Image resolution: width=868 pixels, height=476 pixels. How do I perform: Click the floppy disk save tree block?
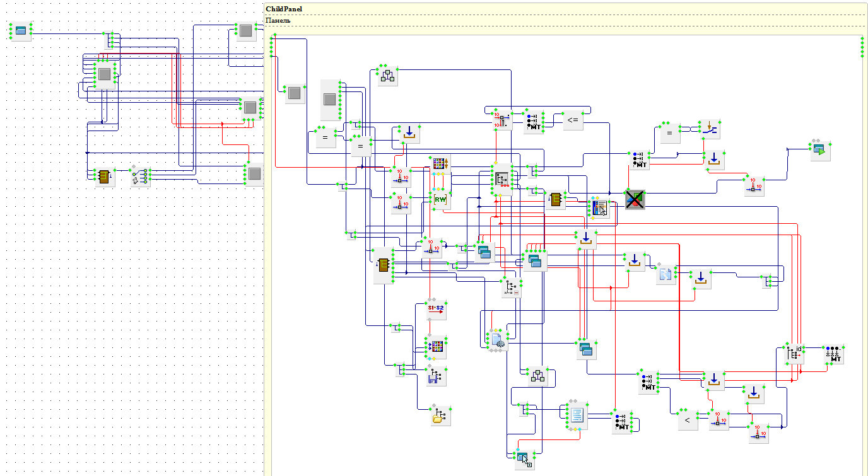point(436,376)
